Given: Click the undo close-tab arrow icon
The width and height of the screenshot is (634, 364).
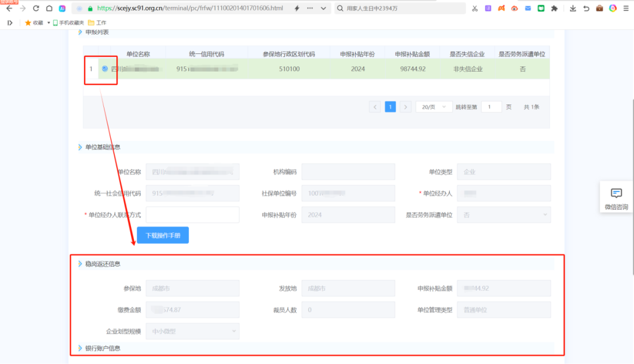Looking at the screenshot, I should 586,8.
